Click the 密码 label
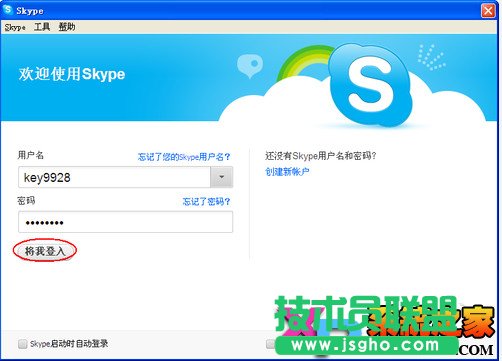Image resolution: width=502 pixels, height=361 pixels. click(x=26, y=201)
